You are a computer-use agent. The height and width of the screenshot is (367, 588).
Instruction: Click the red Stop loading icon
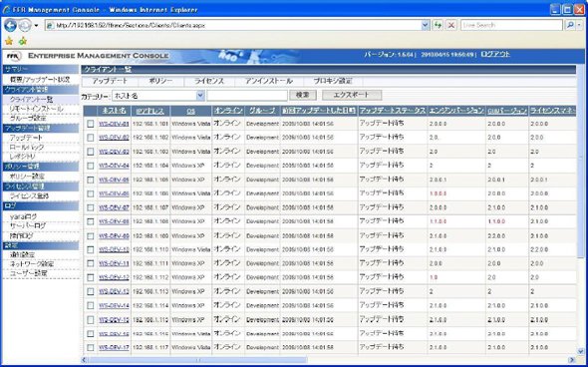point(451,25)
